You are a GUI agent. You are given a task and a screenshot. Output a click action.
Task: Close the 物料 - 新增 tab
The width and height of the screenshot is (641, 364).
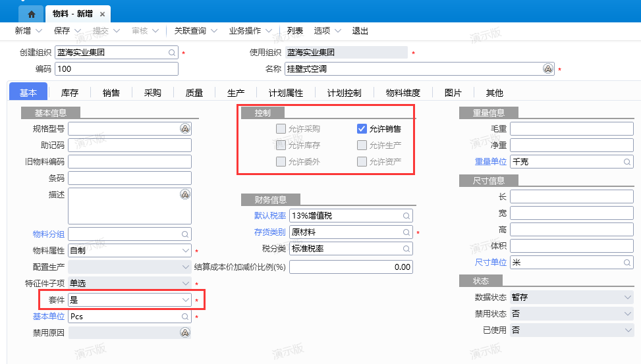click(102, 14)
